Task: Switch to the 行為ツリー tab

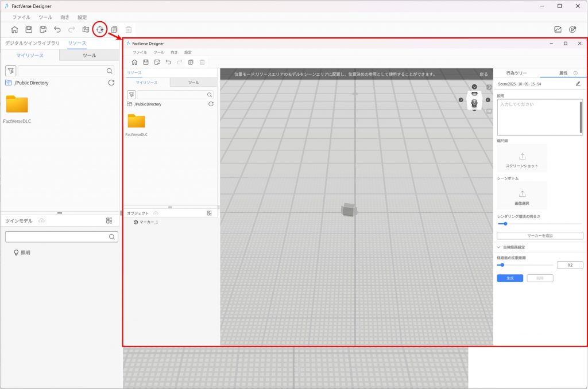Action: [x=516, y=73]
